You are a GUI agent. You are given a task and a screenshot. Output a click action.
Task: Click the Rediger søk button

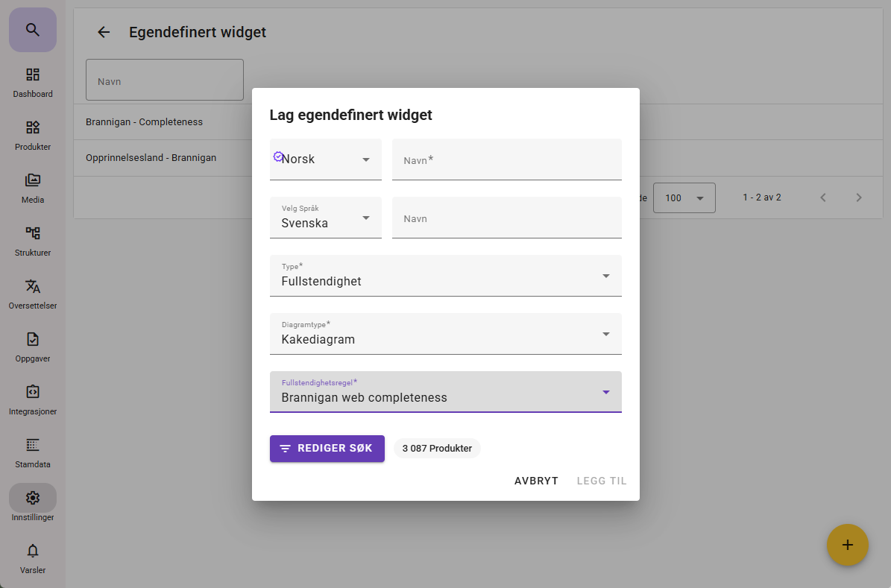point(327,449)
